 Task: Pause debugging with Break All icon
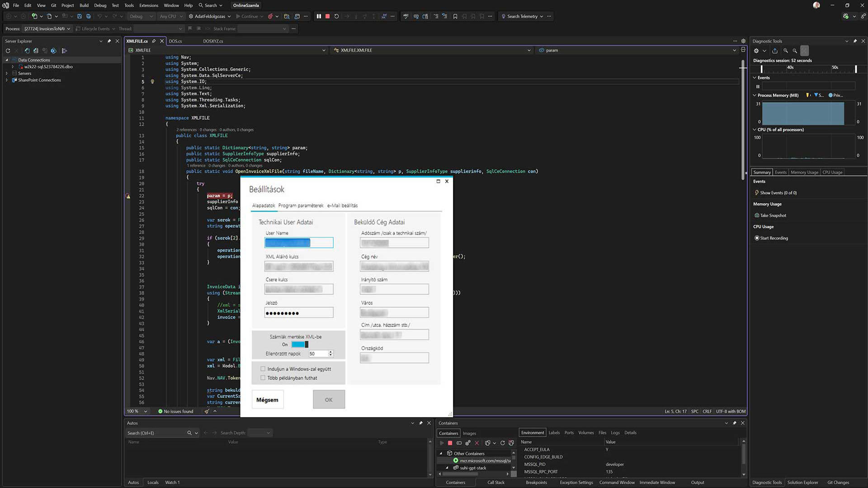(x=319, y=16)
